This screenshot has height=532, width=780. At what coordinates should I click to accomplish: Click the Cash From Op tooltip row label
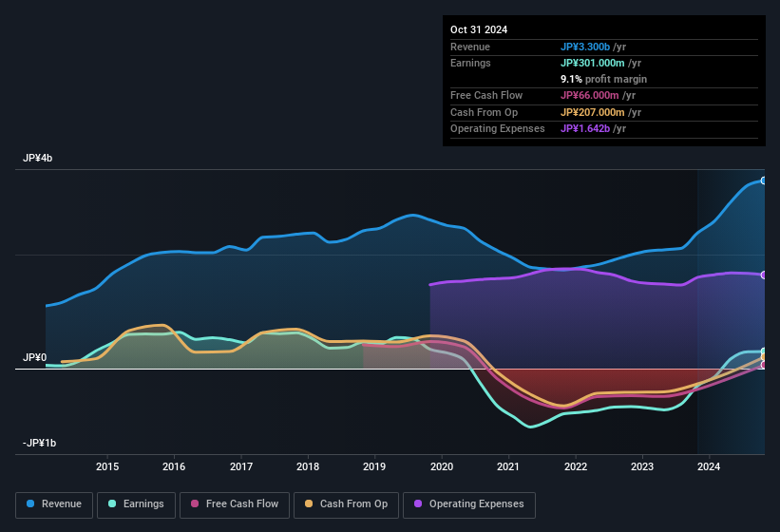click(x=484, y=112)
